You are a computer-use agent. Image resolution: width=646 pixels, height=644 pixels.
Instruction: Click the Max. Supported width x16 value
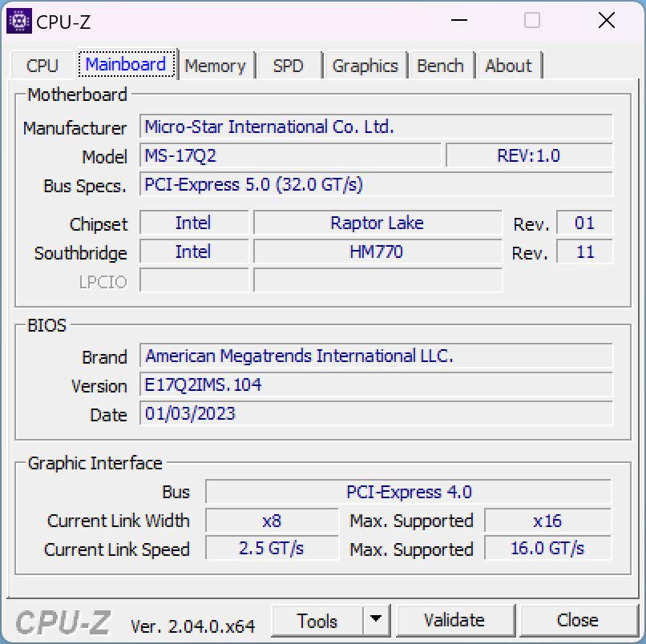[548, 521]
